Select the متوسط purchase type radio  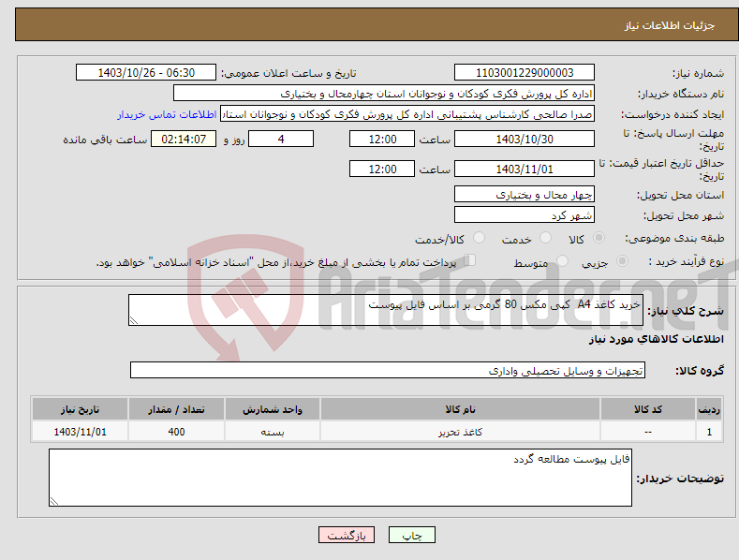tap(562, 261)
